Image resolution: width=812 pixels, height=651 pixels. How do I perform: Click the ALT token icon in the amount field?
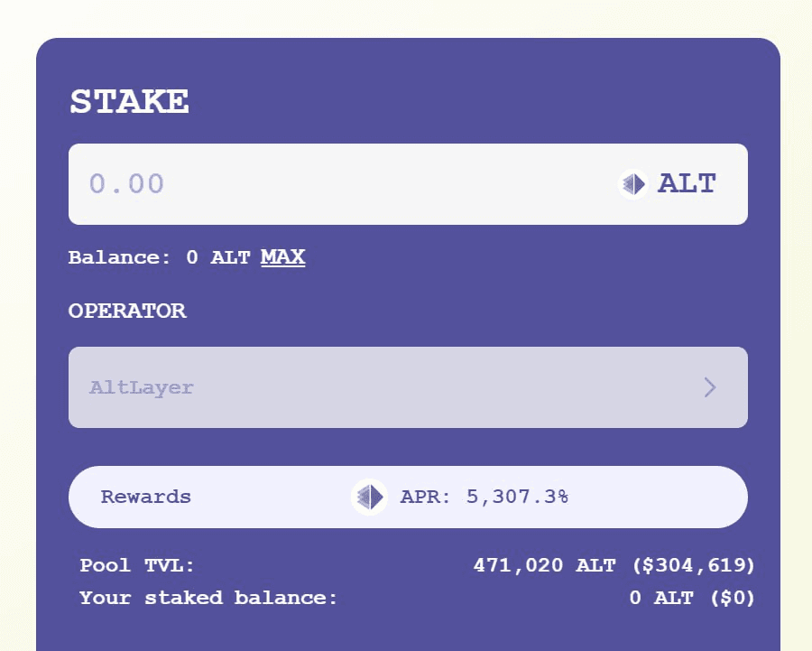(x=632, y=184)
